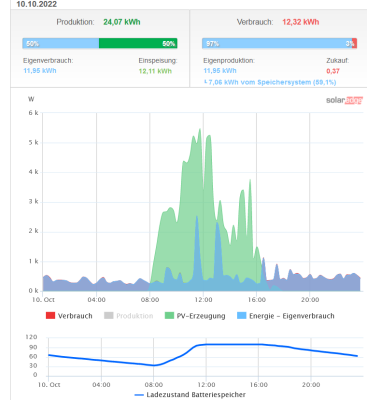
Task: Click the 24,07 kWh production value
Action: (x=122, y=22)
